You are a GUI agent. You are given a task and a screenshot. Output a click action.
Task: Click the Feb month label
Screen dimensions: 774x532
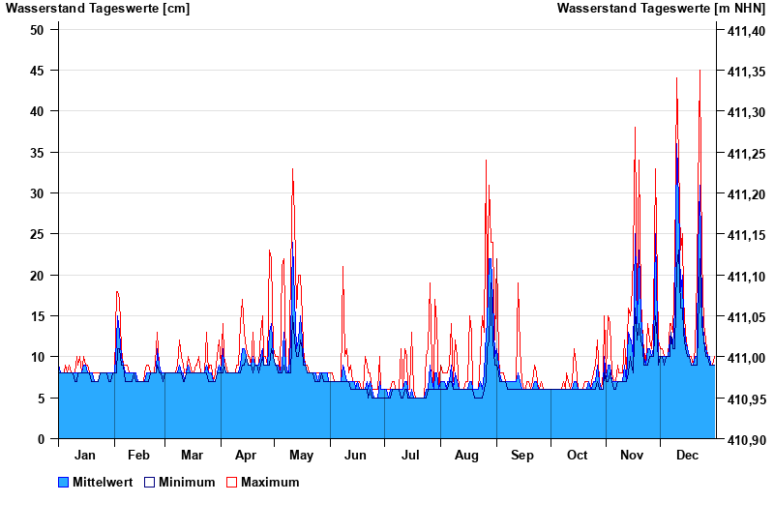pyautogui.click(x=138, y=455)
